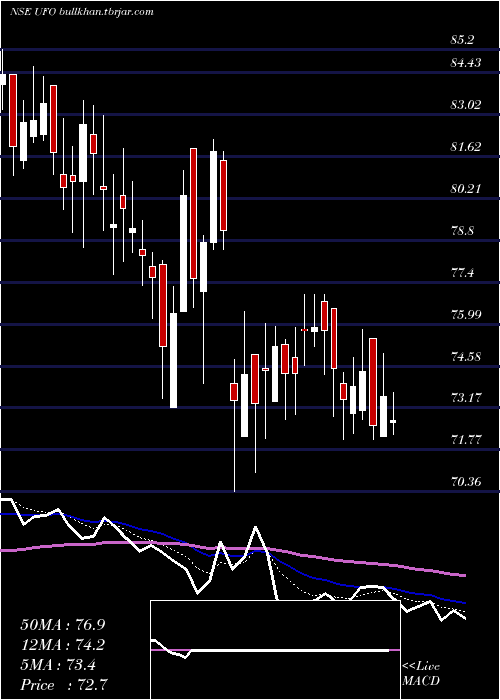This screenshot has height=700, width=500.
Task: Click the 81.62 price axis label
Action: pyautogui.click(x=466, y=147)
